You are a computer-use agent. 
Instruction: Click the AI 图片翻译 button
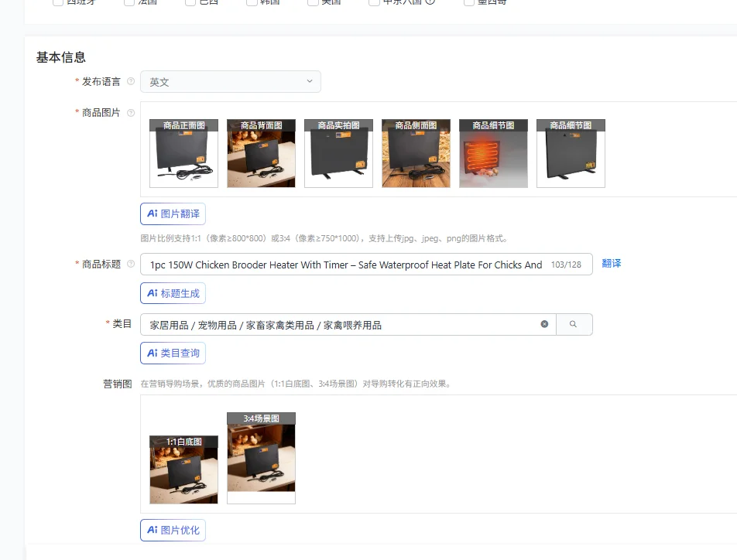coord(173,213)
